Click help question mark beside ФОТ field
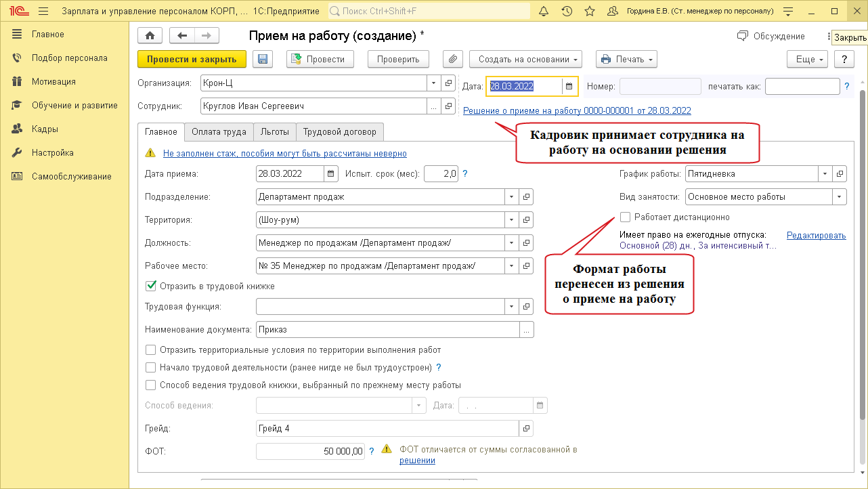Screen dimensions: 868x489 point(372,450)
